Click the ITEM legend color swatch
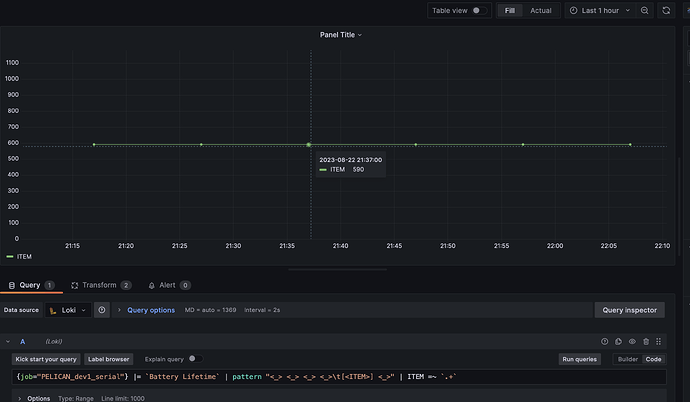Screen dimensions: 690x402 coord(10,256)
